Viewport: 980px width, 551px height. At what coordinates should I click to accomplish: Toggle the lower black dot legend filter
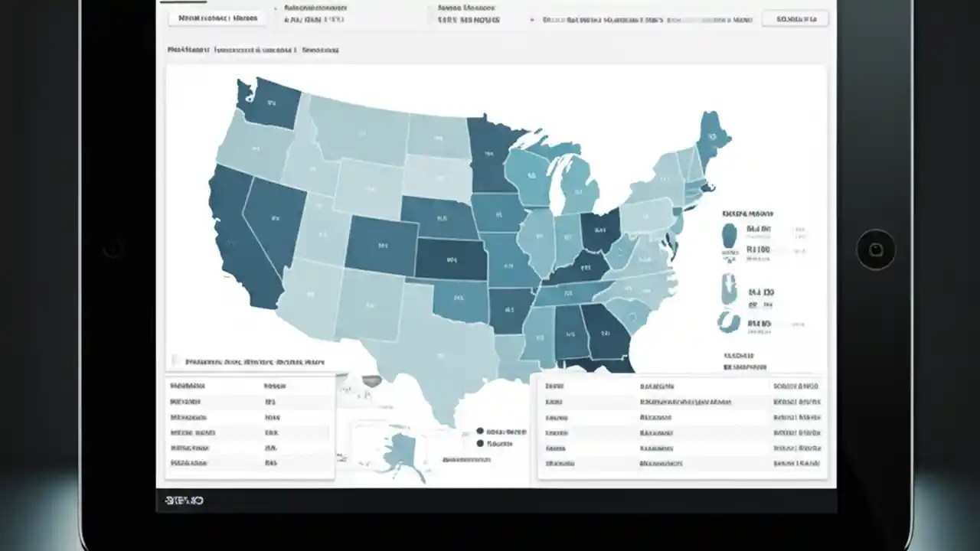coord(479,444)
